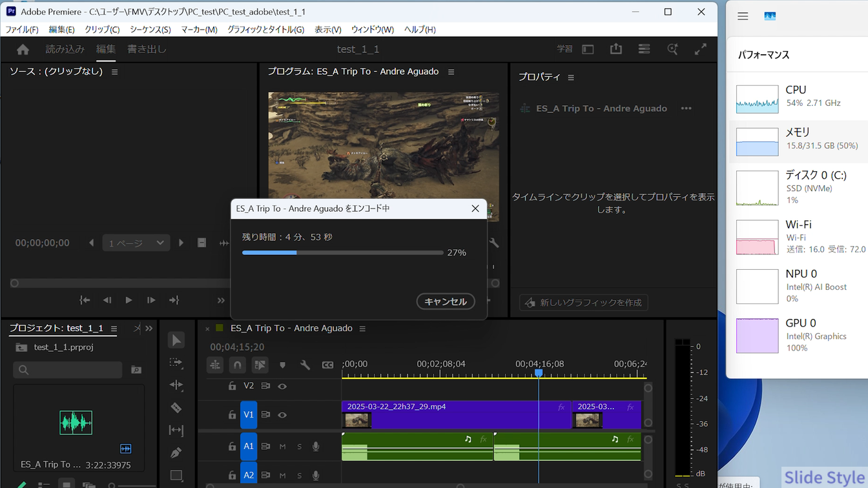Screen dimensions: 868x488
Task: Switch to the 書き出し workspace tab
Action: [147, 49]
